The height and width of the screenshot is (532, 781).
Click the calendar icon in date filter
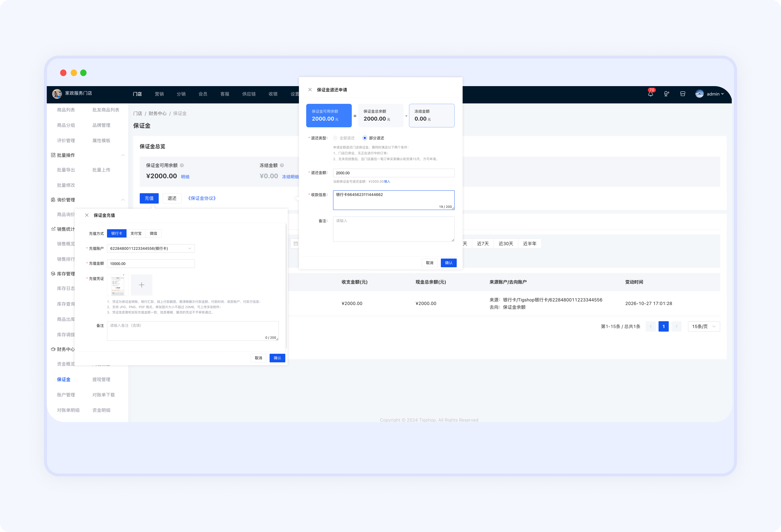(x=296, y=244)
